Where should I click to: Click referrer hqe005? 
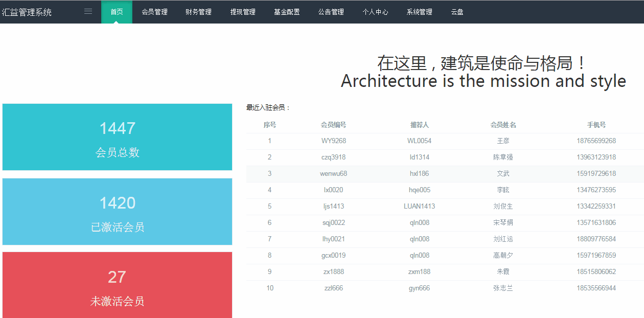[420, 190]
